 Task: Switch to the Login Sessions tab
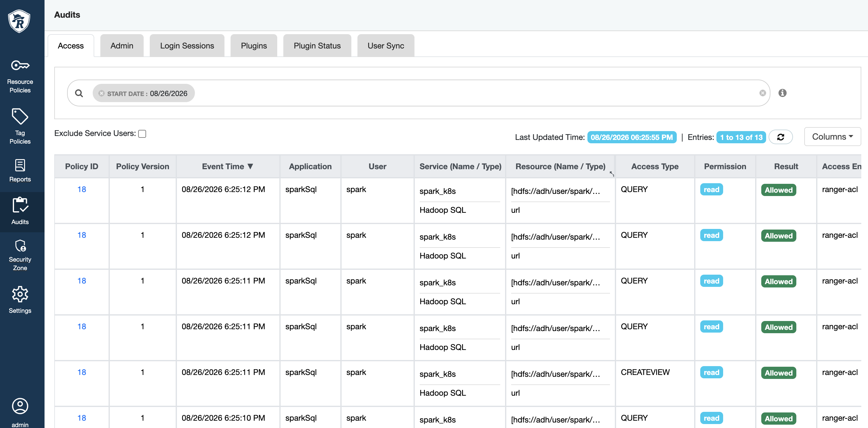[187, 46]
